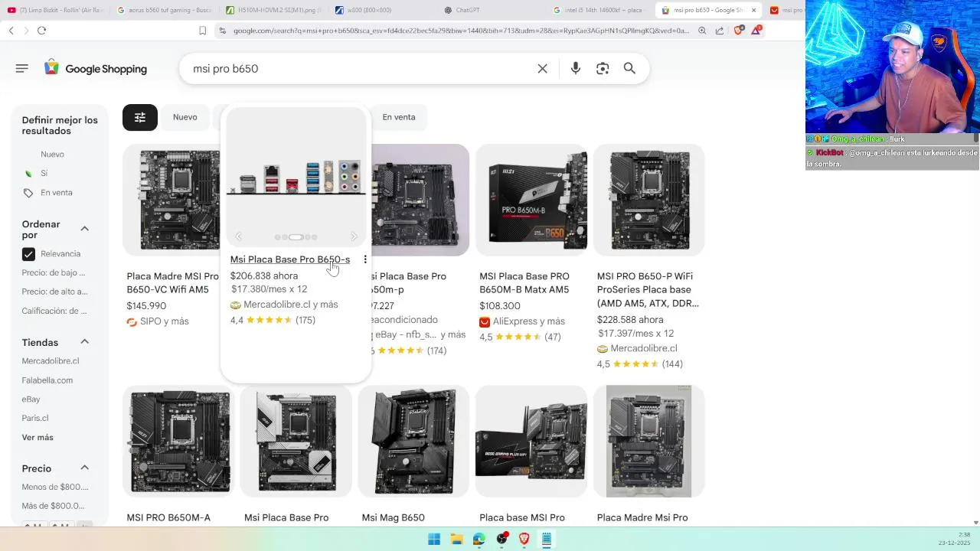Collapse the 'Ordenar por' section
This screenshot has height=551, width=980.
(84, 229)
